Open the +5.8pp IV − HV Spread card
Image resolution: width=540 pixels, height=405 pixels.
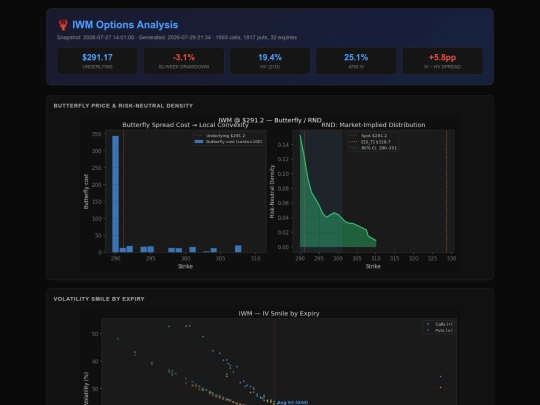[443, 61]
